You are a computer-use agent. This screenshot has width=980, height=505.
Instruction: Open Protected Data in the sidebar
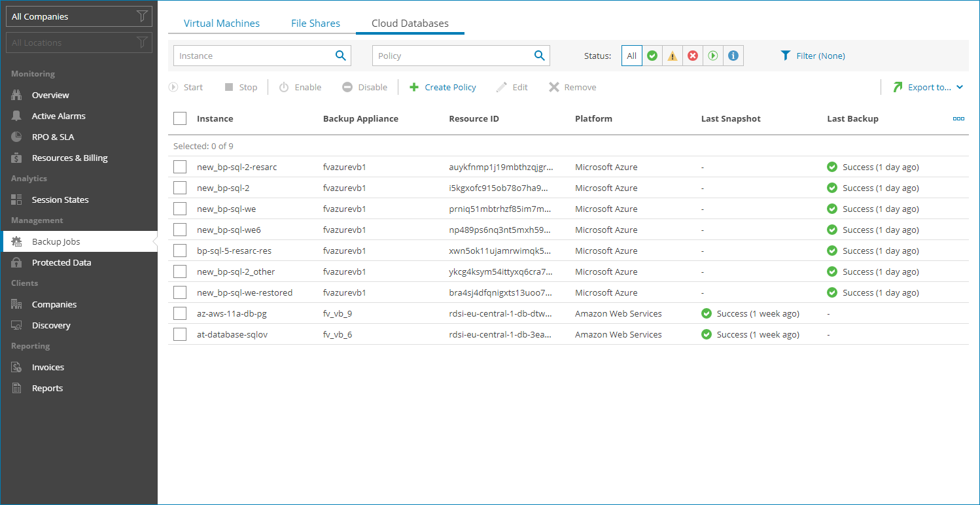[x=61, y=262]
